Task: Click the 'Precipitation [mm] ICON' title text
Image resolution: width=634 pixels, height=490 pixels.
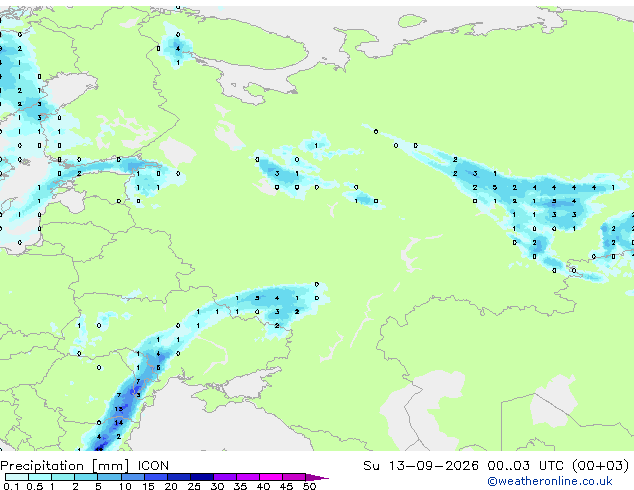Action: (x=84, y=466)
